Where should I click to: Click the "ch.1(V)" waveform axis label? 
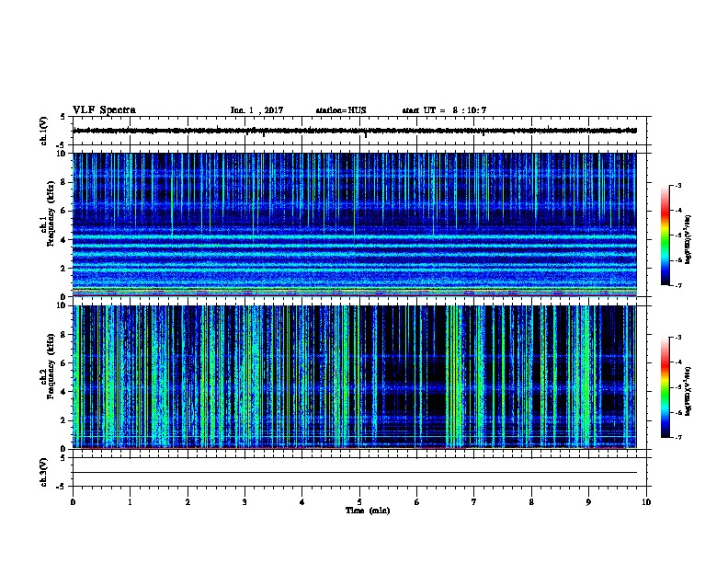click(43, 131)
